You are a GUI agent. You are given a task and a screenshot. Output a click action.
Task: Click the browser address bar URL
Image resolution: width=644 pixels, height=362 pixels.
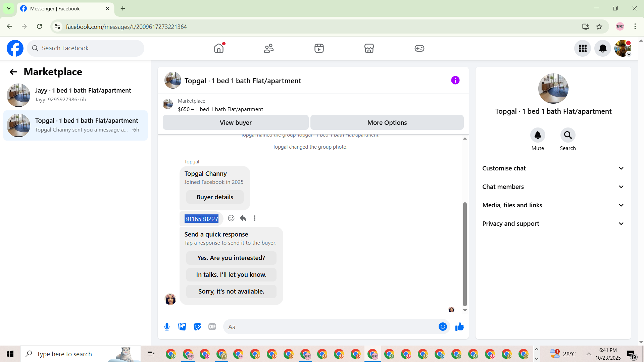click(x=126, y=27)
